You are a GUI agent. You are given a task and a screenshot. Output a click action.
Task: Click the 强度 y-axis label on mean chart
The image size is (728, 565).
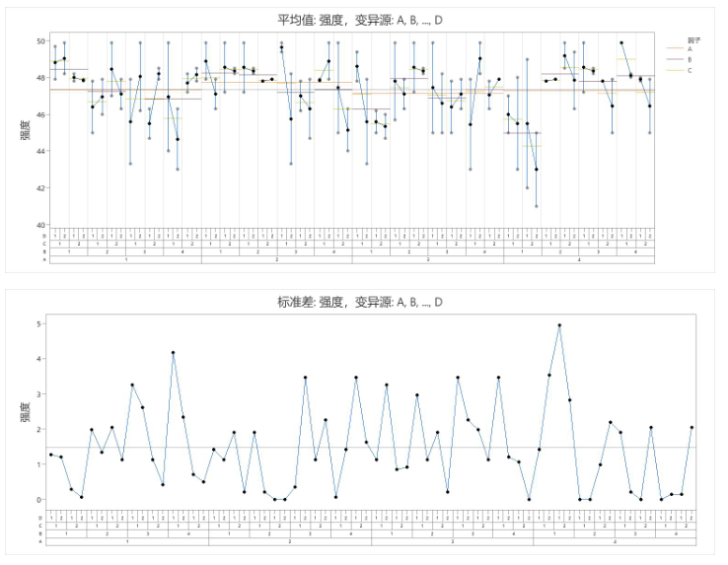click(23, 129)
